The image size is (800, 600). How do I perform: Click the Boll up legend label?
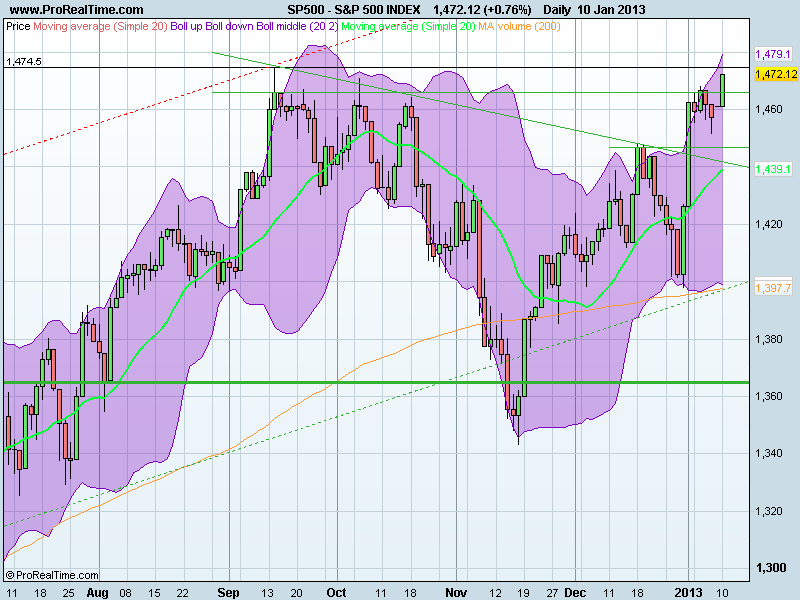(x=186, y=26)
